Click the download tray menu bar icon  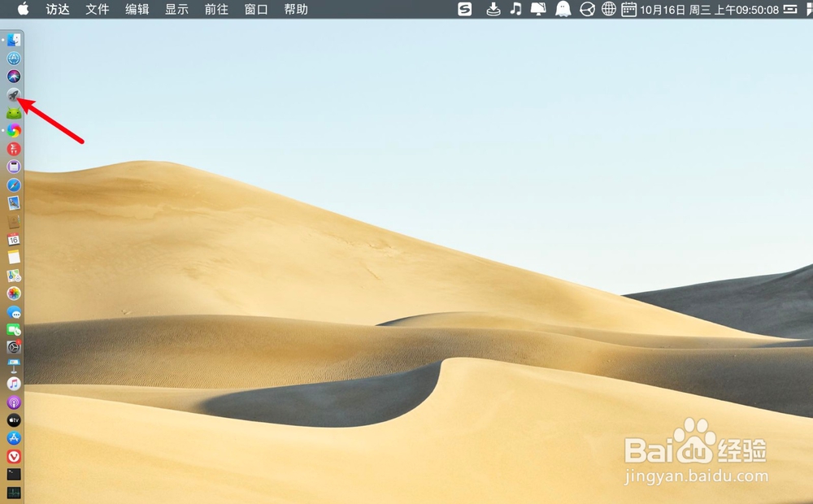(x=493, y=9)
